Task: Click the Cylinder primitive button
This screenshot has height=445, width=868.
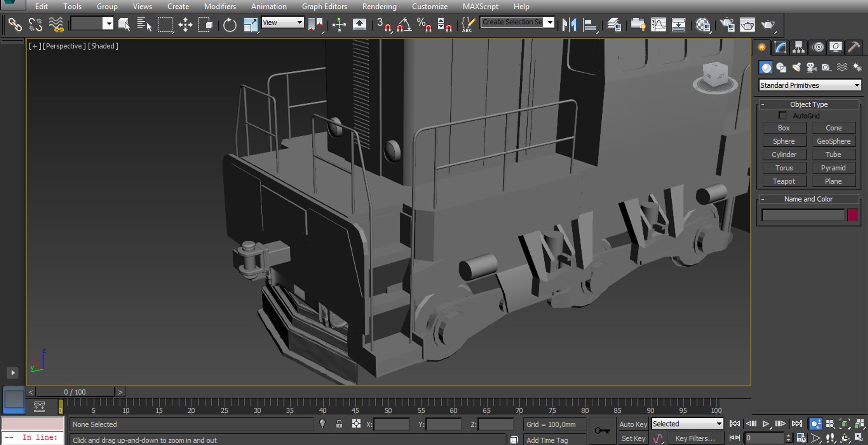Action: [x=784, y=155]
